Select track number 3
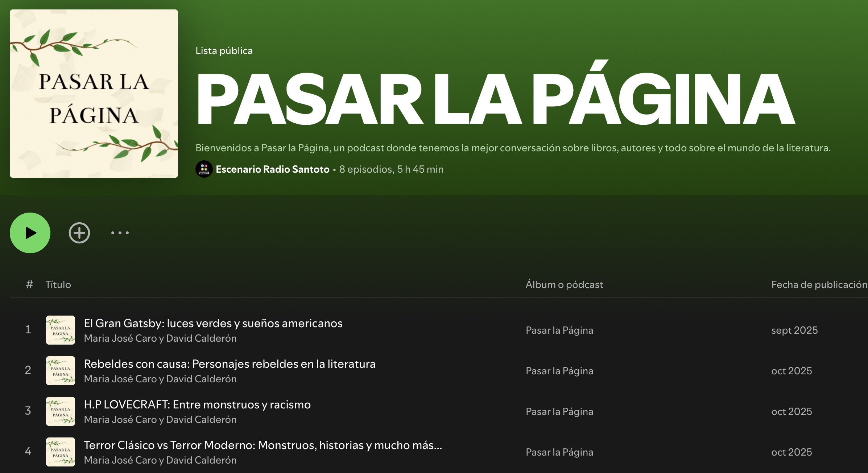The width and height of the screenshot is (868, 473). tap(28, 411)
